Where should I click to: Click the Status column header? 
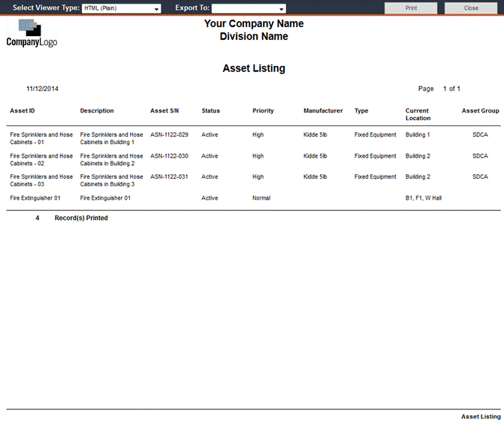pos(210,111)
